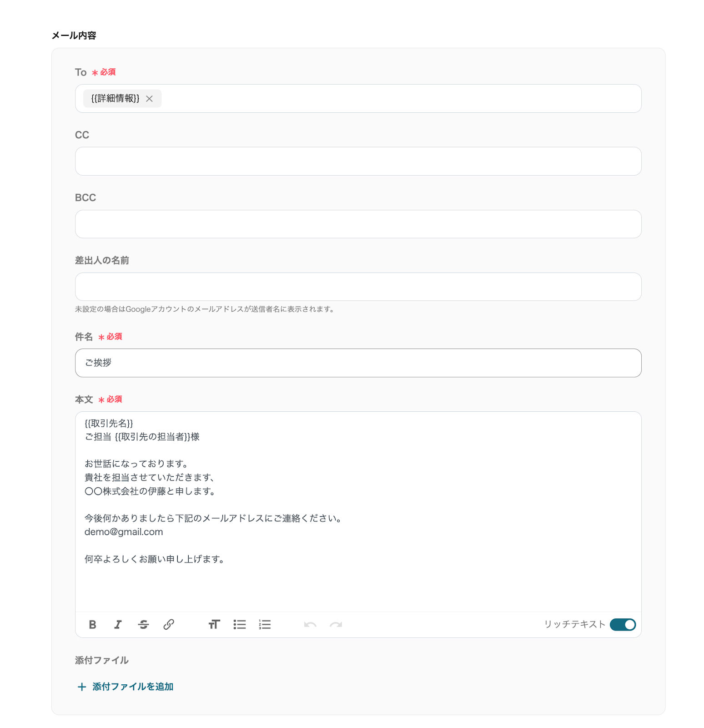Redo the last undone edit
The height and width of the screenshot is (728, 704).
click(x=336, y=625)
